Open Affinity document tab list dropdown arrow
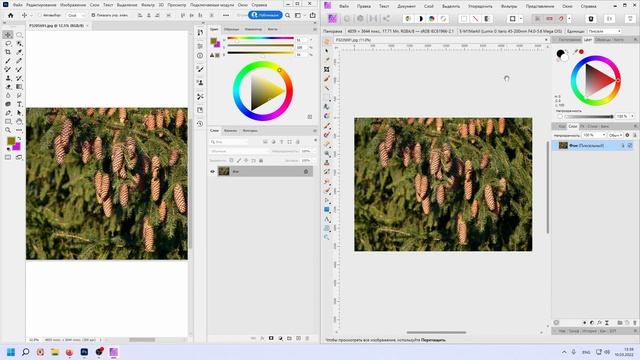This screenshot has height=360, width=640. [x=546, y=40]
